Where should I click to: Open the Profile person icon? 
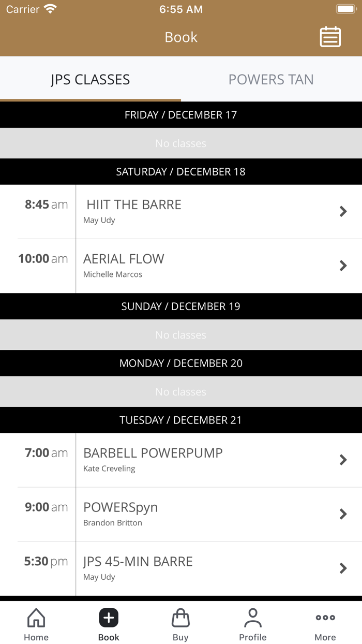[253, 618]
